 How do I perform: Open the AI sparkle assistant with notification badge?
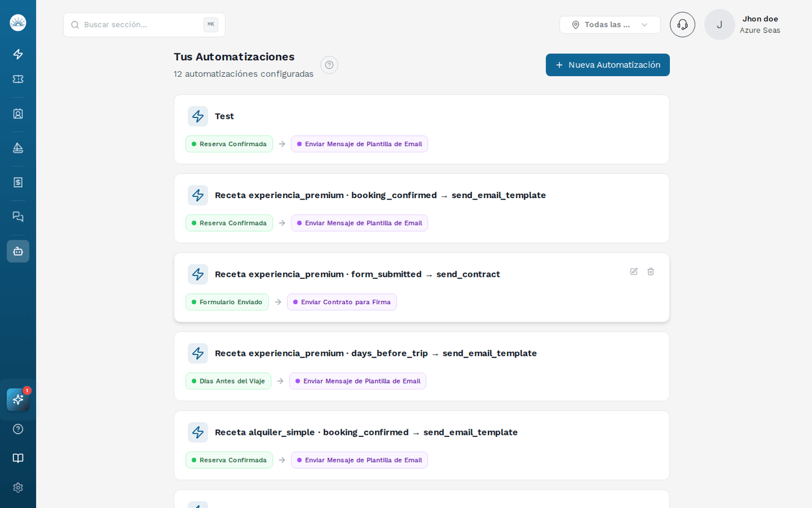[18, 399]
